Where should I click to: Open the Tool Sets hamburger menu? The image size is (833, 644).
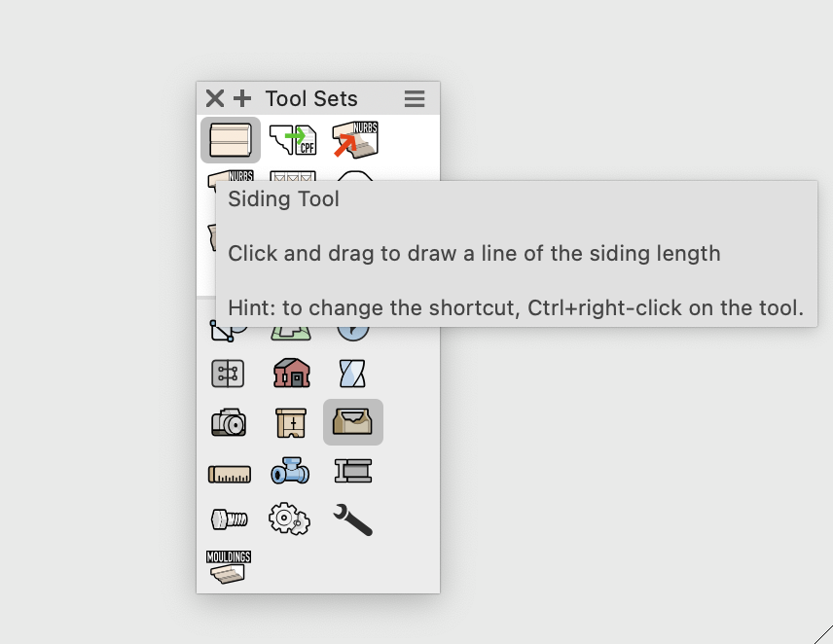coord(415,98)
